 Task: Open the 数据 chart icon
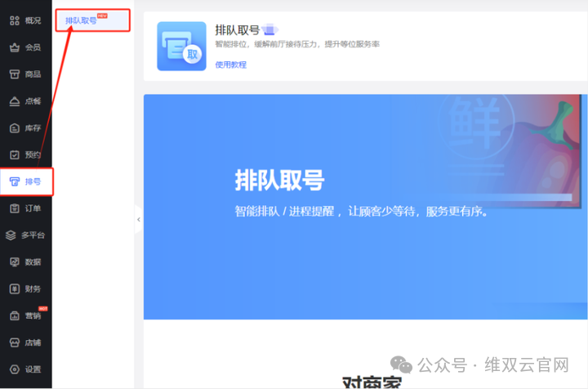14,262
